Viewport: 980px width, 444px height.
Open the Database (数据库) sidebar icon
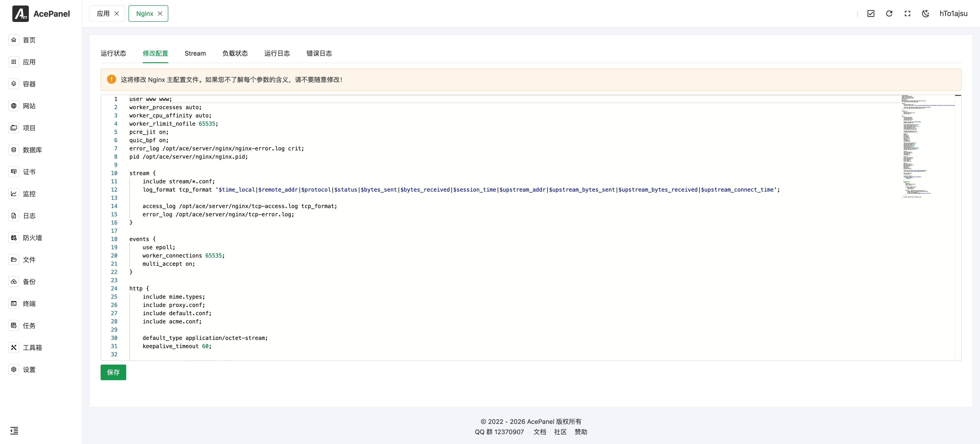click(14, 150)
